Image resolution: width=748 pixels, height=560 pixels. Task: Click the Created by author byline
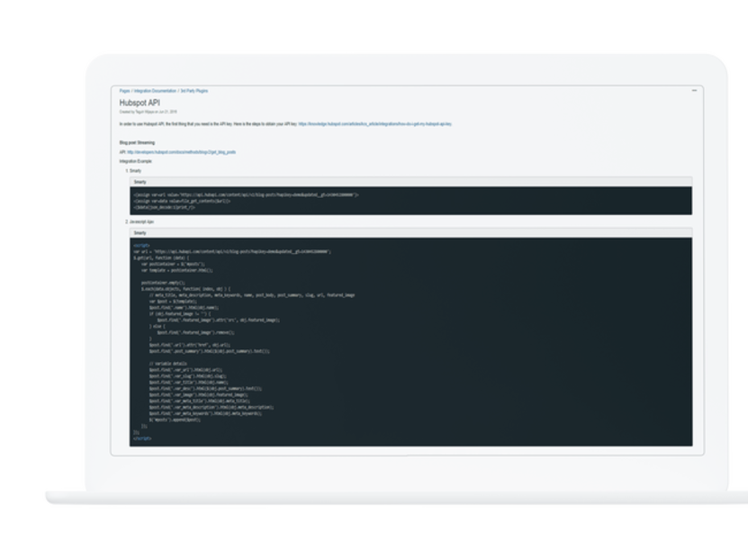point(148,113)
